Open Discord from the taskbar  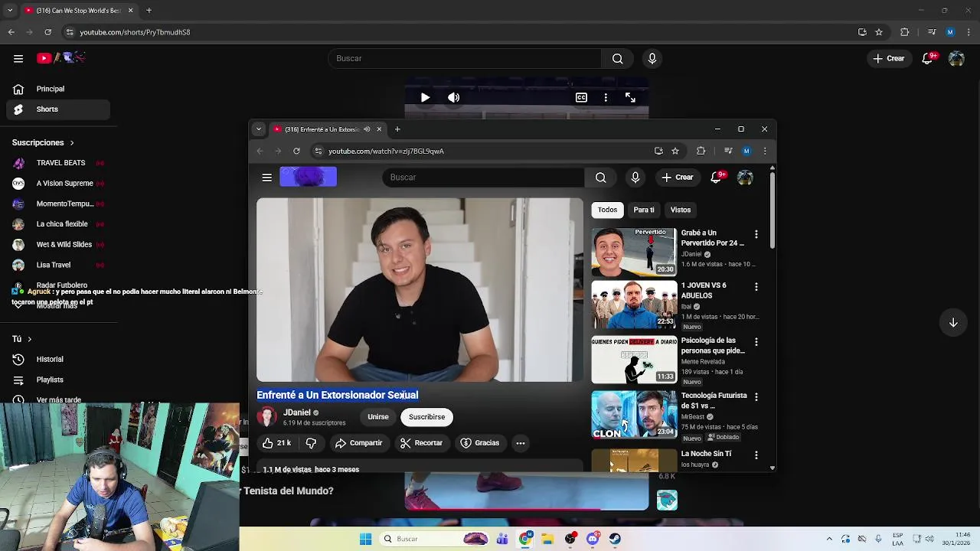pos(593,539)
